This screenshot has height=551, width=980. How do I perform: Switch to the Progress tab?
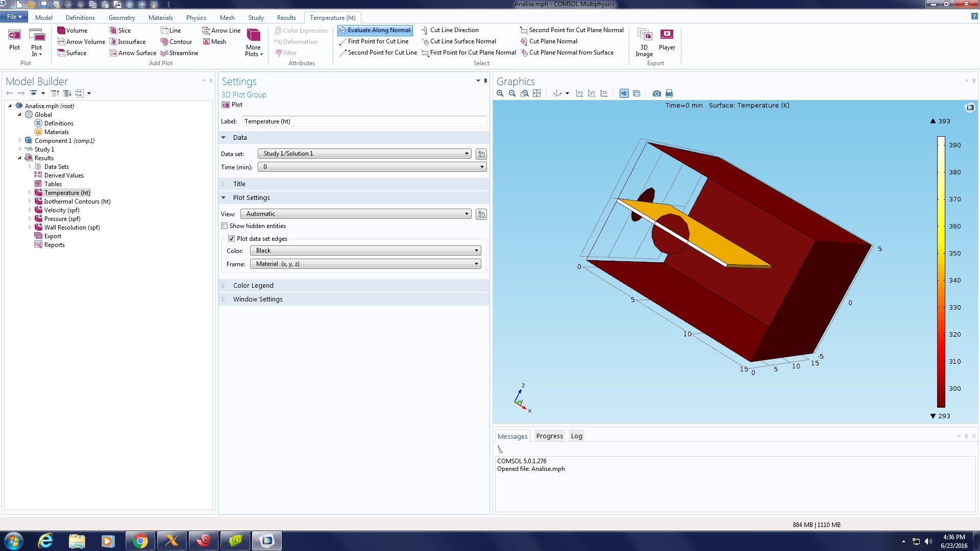tap(549, 436)
